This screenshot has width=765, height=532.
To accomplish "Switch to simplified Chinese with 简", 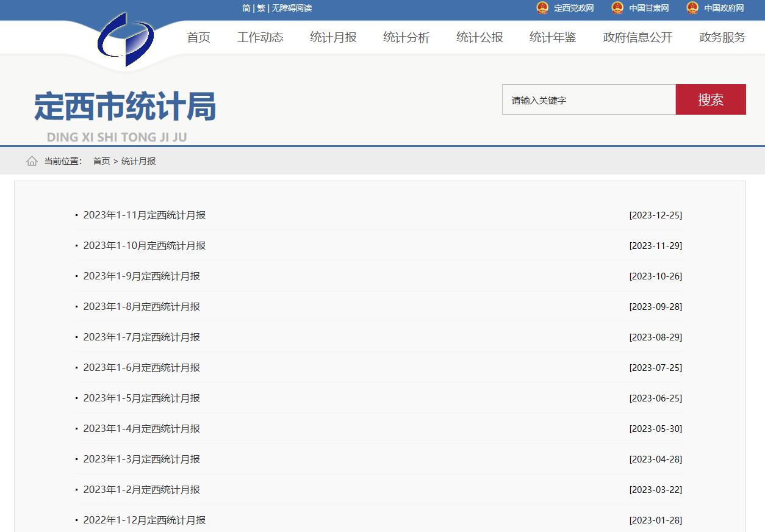I will point(246,8).
